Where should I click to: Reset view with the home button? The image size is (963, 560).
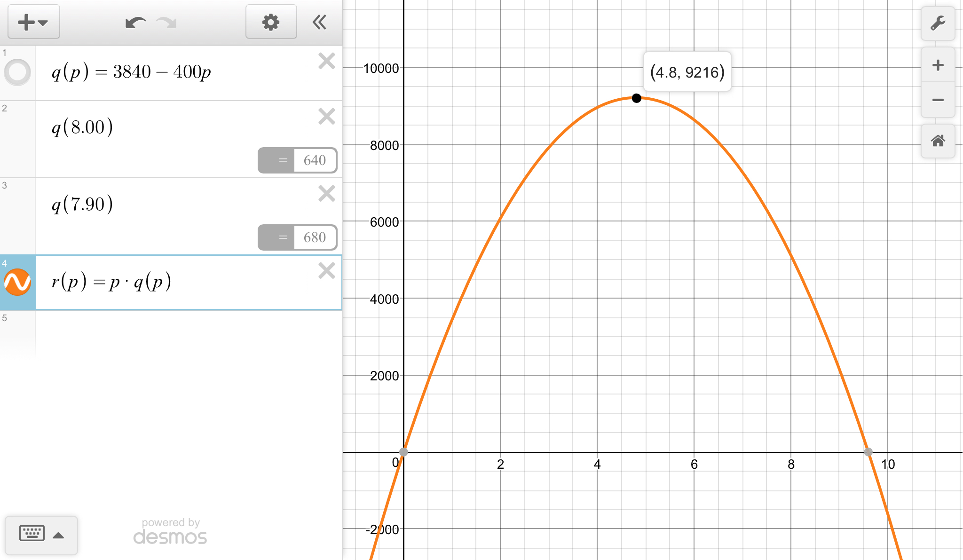[x=938, y=141]
